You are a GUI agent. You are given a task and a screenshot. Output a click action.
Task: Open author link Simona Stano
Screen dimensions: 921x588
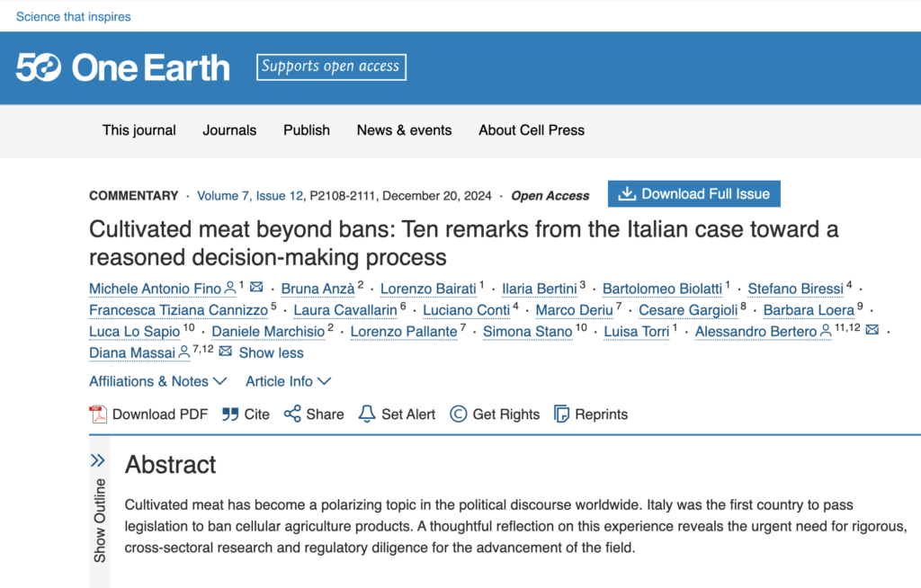[527, 332]
